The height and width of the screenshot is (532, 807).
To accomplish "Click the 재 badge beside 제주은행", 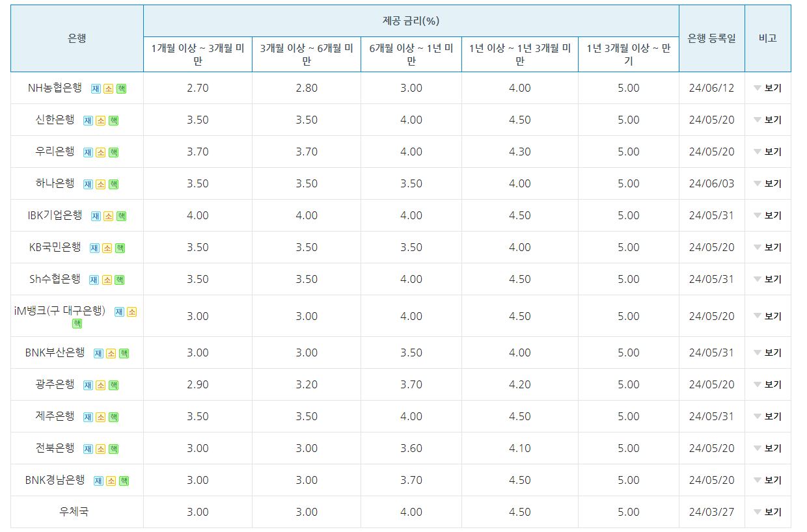I will pyautogui.click(x=88, y=417).
